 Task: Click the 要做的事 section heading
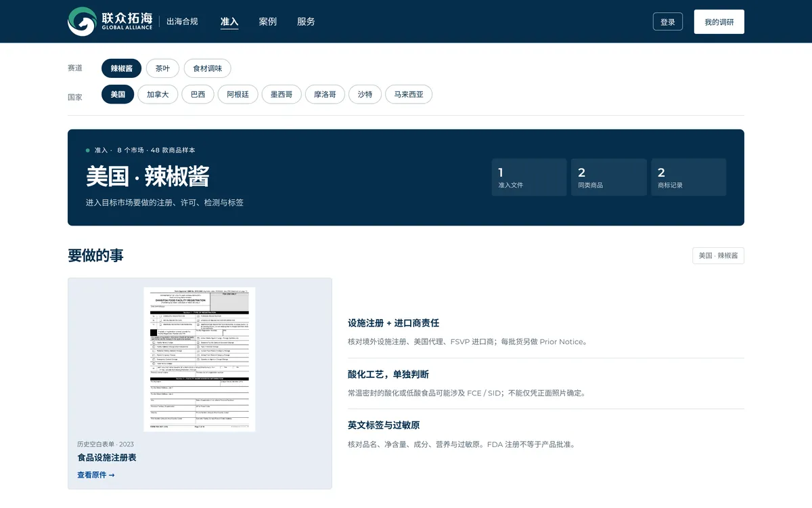[x=95, y=255]
